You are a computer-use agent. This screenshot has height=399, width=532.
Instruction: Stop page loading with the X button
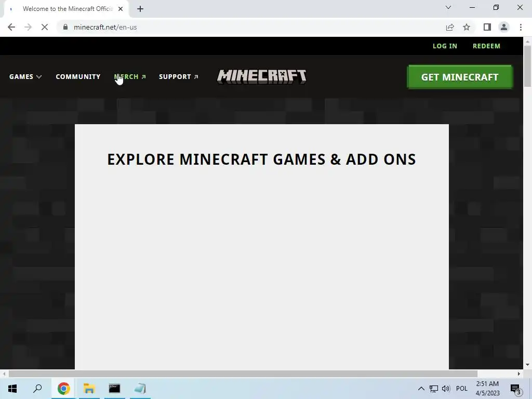click(x=45, y=27)
